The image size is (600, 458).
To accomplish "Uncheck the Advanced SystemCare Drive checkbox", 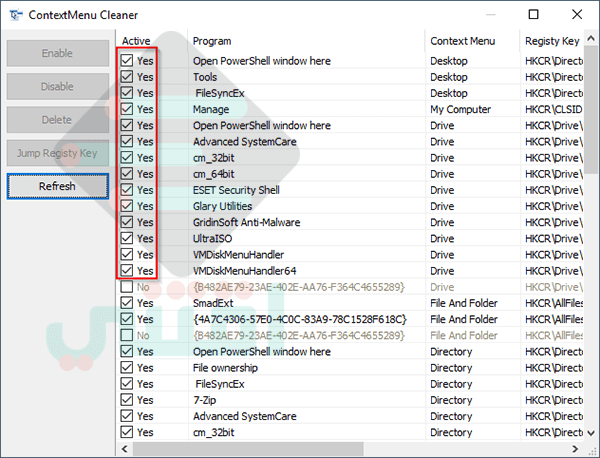I will coord(127,141).
